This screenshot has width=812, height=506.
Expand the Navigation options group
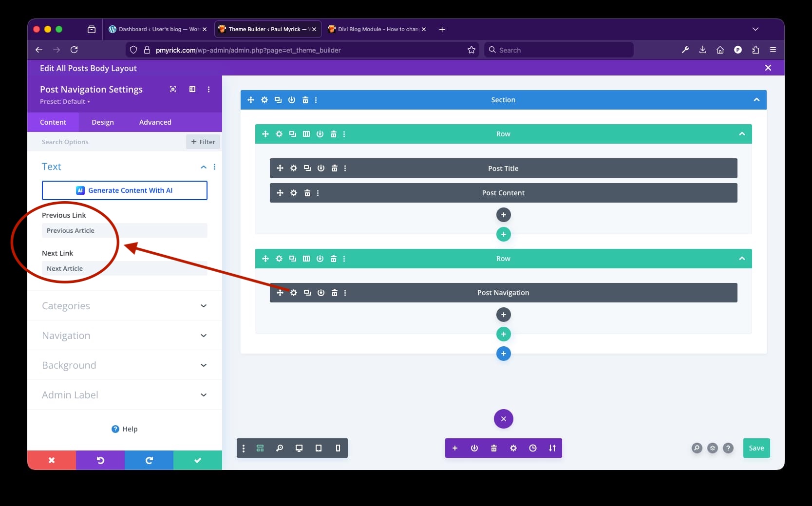(125, 336)
